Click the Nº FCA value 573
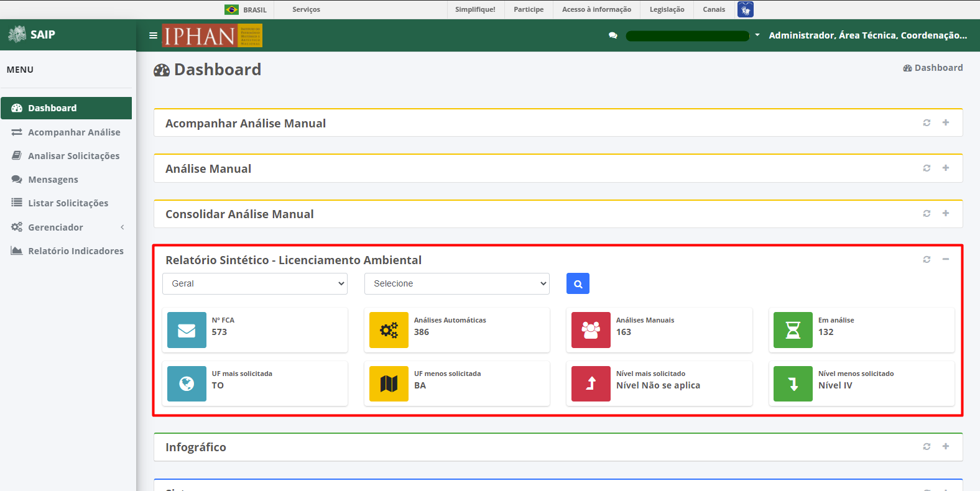 220,332
